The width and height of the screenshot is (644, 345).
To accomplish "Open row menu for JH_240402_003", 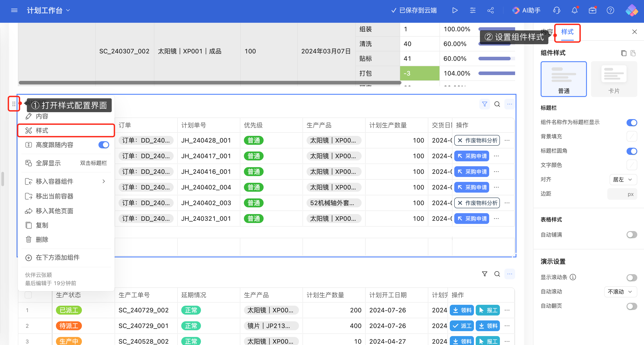I will pyautogui.click(x=507, y=203).
